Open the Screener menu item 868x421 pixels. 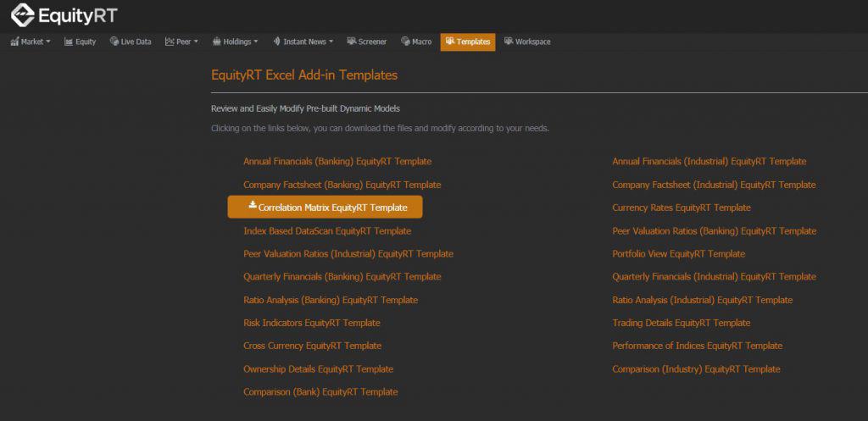click(x=366, y=42)
